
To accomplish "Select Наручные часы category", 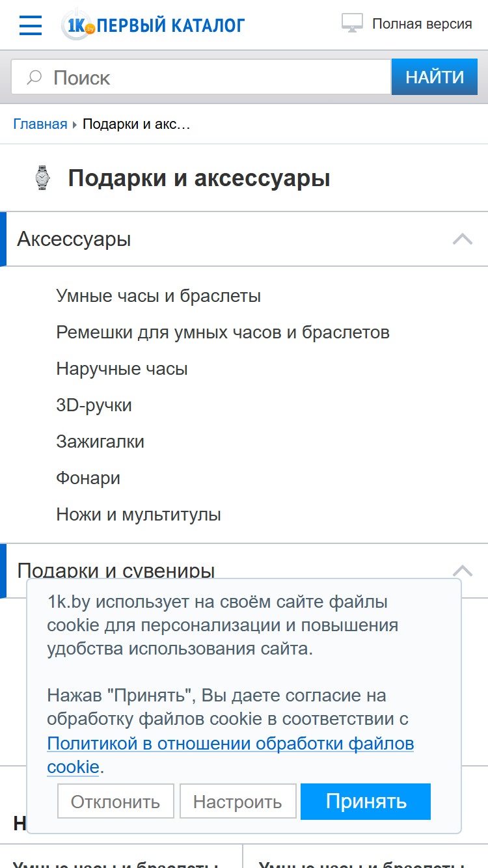I will click(122, 369).
